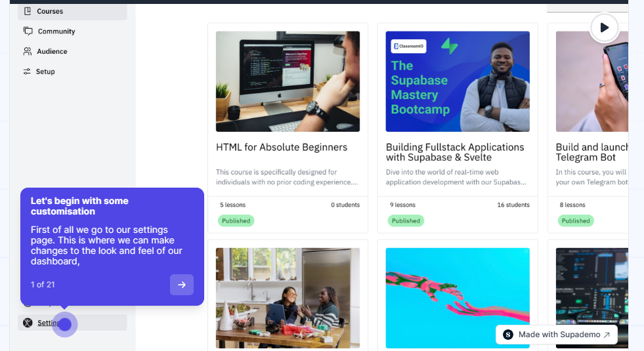Viewport: 644px width, 351px height.
Task: Click the Settings avatar icon at bottom
Action: 28,323
